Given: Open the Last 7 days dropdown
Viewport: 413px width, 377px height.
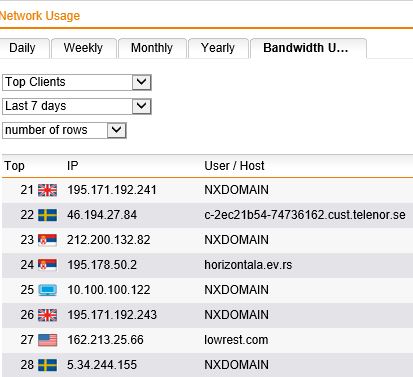Looking at the screenshot, I should tap(77, 106).
